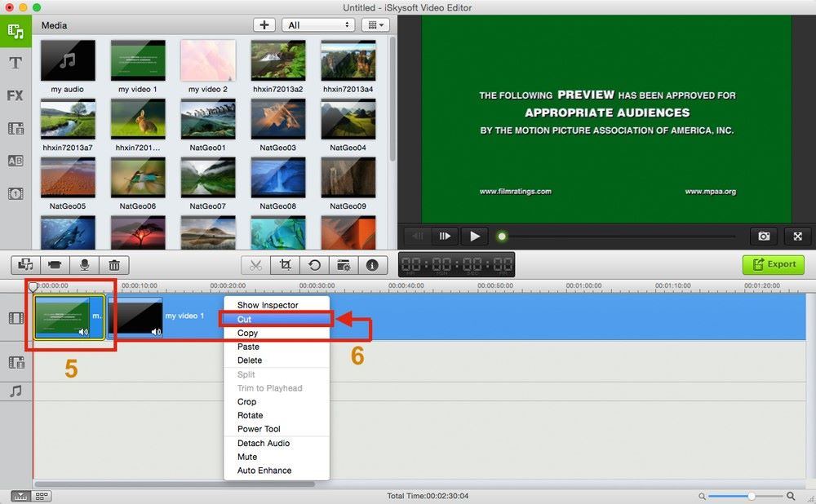Image resolution: width=816 pixels, height=504 pixels.
Task: Choose Power Tool from context menu
Action: click(x=277, y=429)
